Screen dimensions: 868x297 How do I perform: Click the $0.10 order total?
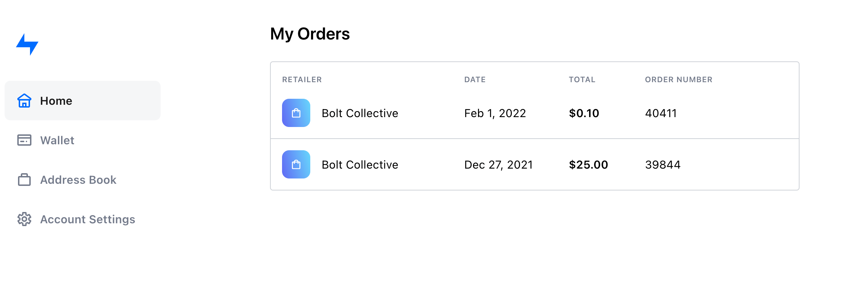[x=584, y=113]
